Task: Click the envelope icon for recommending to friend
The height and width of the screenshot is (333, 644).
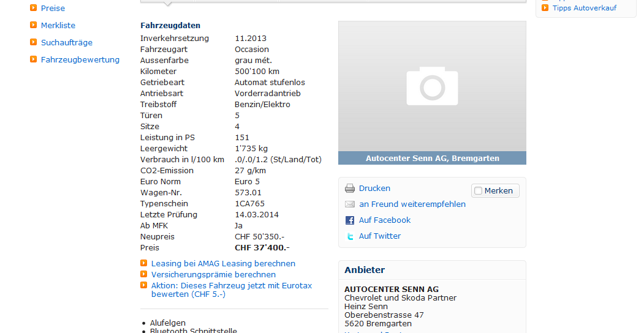Action: pos(350,204)
